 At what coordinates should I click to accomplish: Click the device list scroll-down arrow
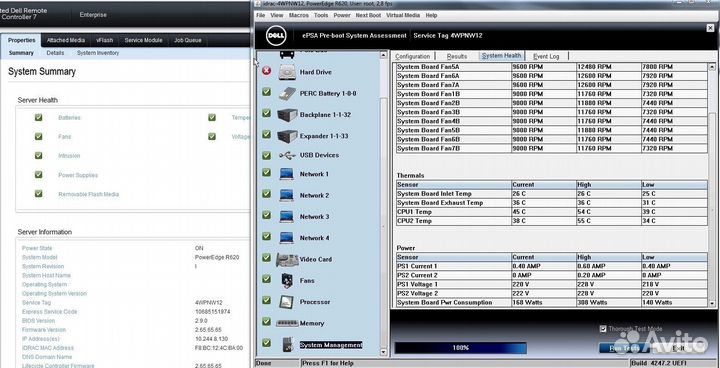384,352
